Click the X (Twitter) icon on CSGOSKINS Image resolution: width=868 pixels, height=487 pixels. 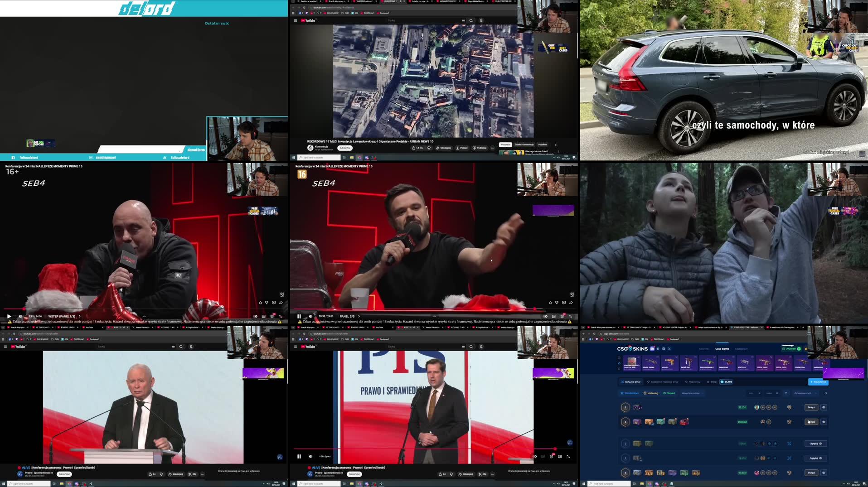(669, 349)
